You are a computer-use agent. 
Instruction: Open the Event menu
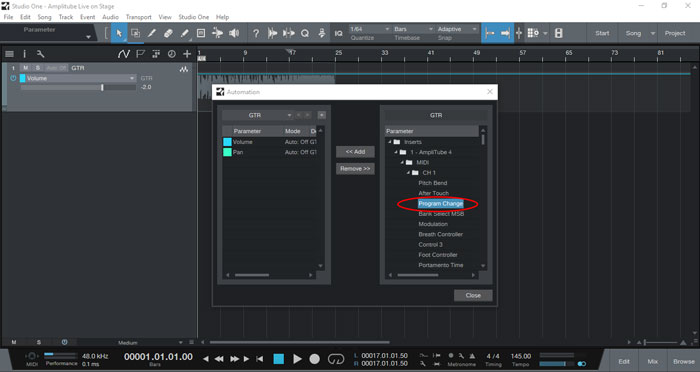[88, 17]
